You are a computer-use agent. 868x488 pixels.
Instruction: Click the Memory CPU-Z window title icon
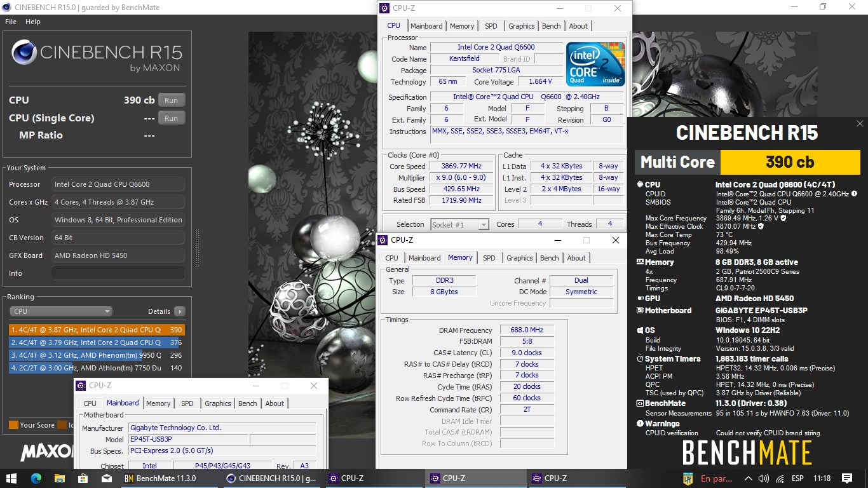(383, 240)
